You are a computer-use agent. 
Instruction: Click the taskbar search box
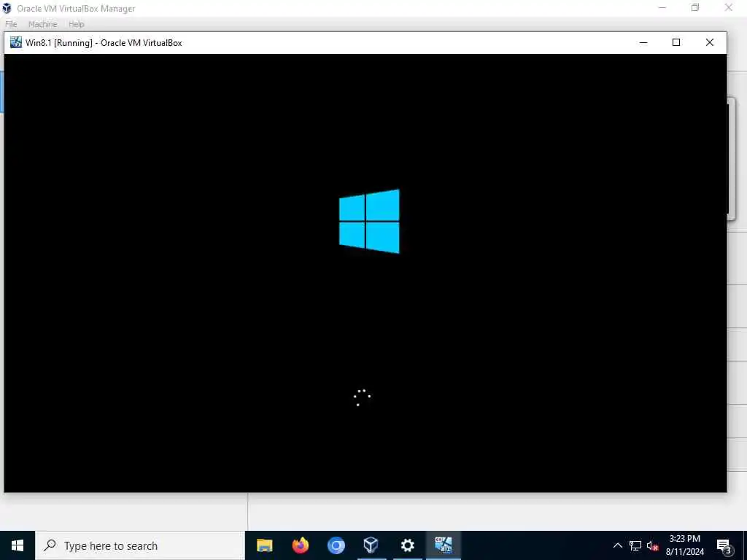(140, 545)
